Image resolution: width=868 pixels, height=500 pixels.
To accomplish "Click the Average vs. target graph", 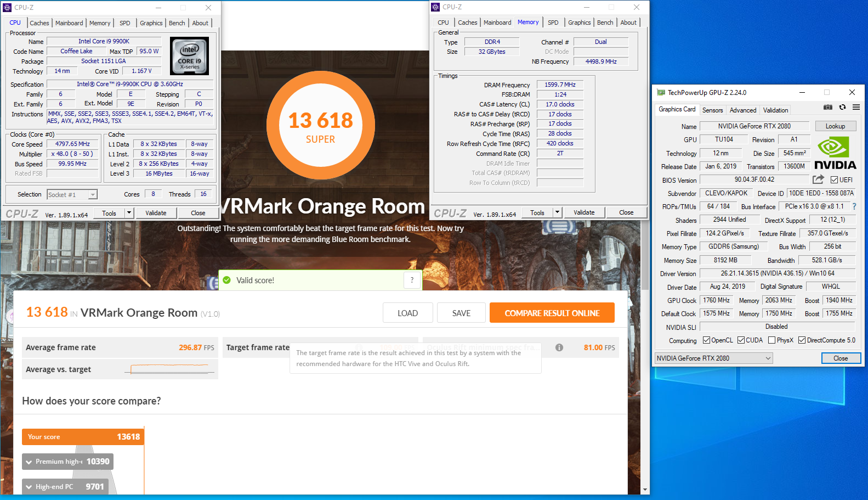I will (x=169, y=369).
